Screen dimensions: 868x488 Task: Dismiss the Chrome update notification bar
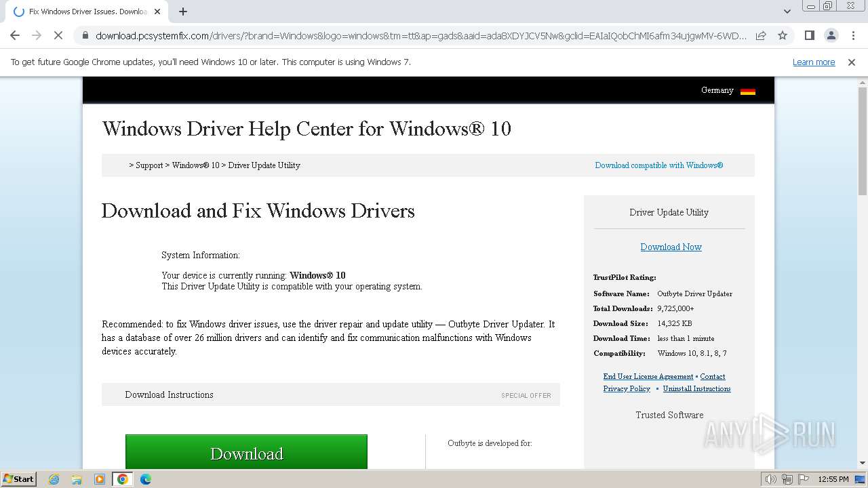[852, 62]
